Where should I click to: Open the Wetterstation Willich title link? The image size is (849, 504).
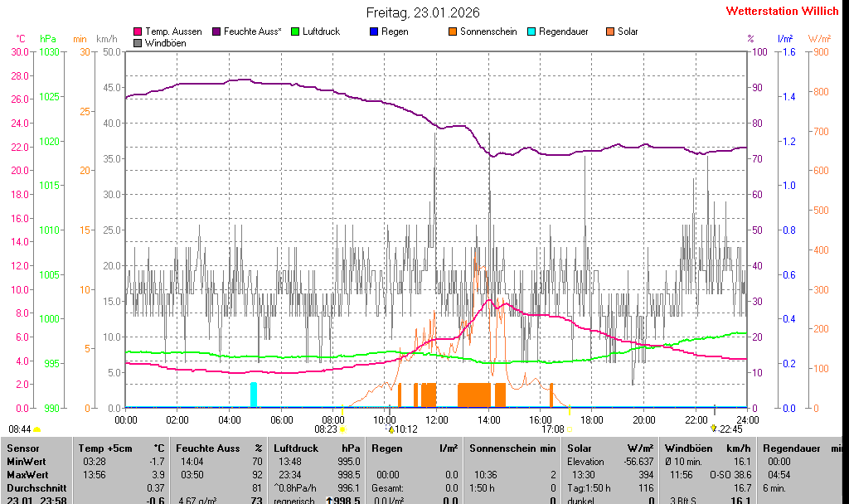coord(782,11)
